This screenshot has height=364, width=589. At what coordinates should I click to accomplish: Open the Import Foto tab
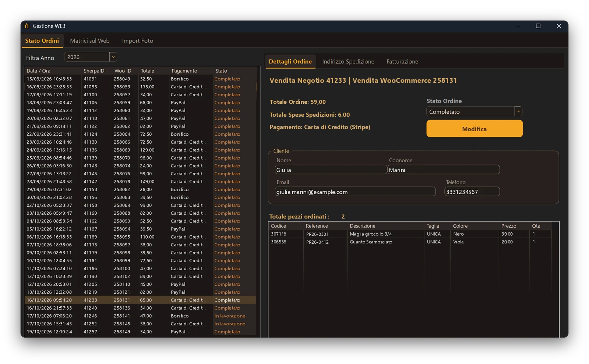point(138,41)
